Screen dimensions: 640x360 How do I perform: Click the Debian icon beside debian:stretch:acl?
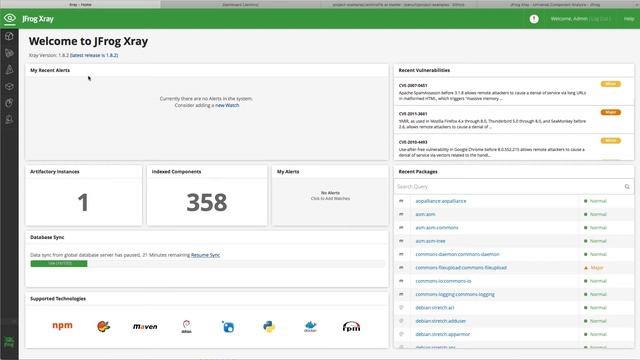[x=401, y=307]
